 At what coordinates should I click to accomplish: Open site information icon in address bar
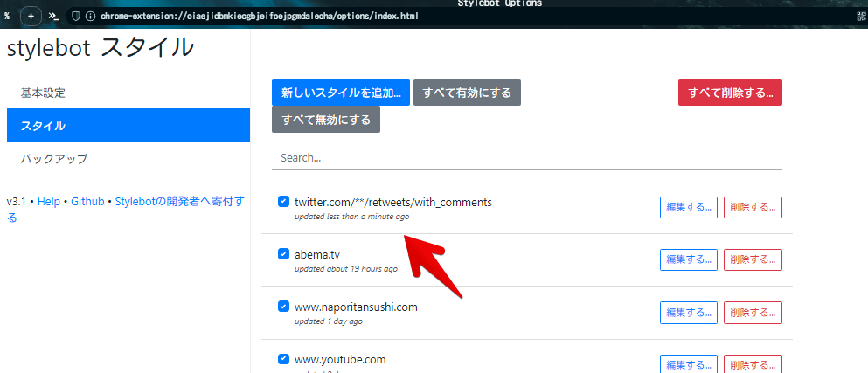[x=90, y=16]
